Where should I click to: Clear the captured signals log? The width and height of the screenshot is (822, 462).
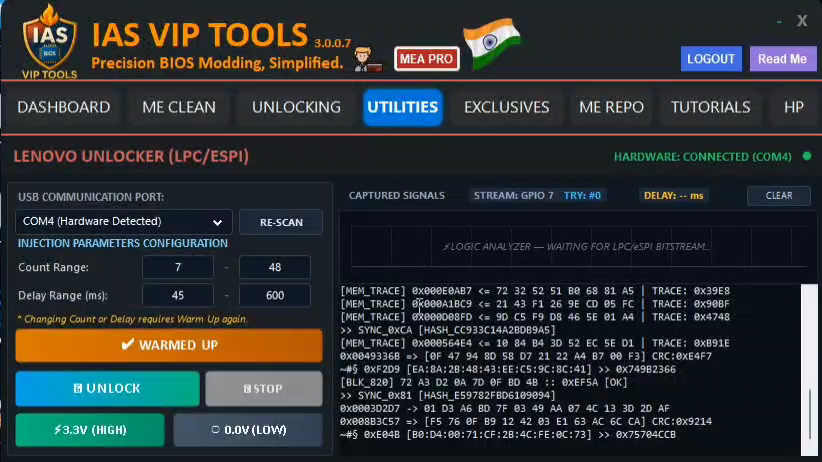coord(778,196)
